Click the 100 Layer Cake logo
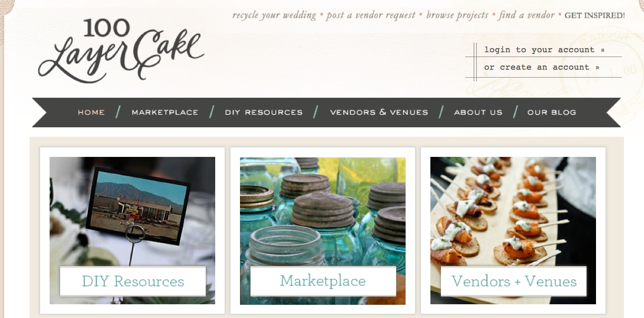This screenshot has height=318, width=644. (x=121, y=51)
